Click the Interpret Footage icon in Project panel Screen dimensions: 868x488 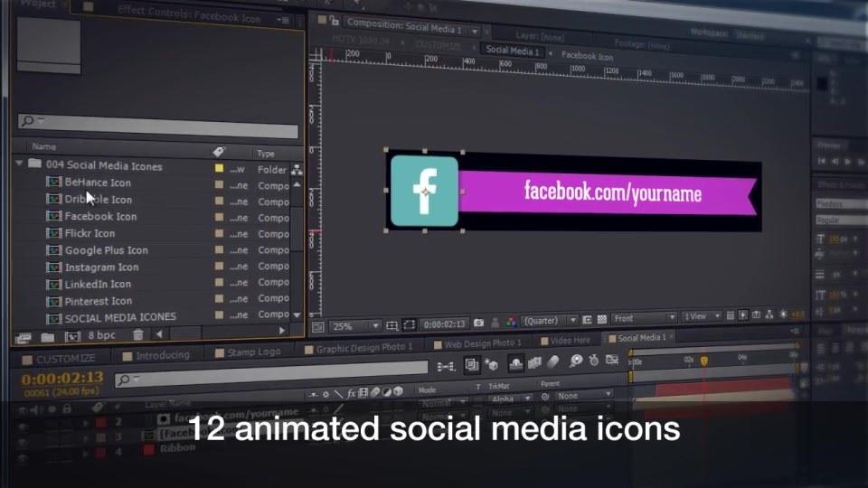(24, 337)
